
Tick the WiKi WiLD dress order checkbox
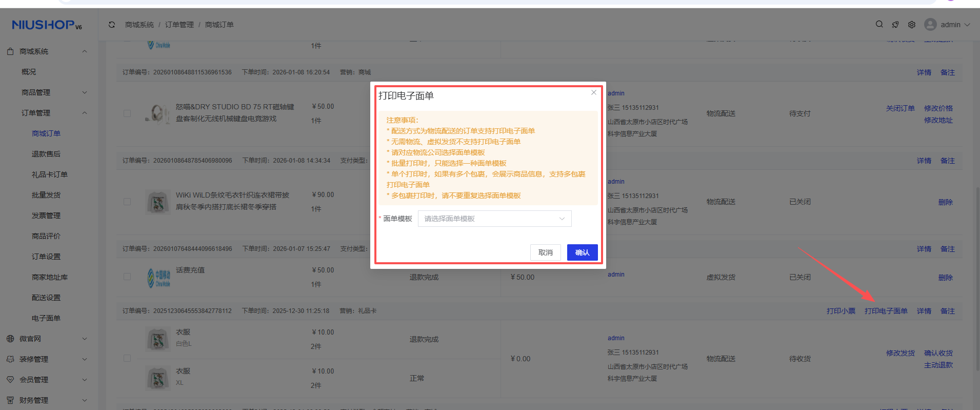coord(127,202)
